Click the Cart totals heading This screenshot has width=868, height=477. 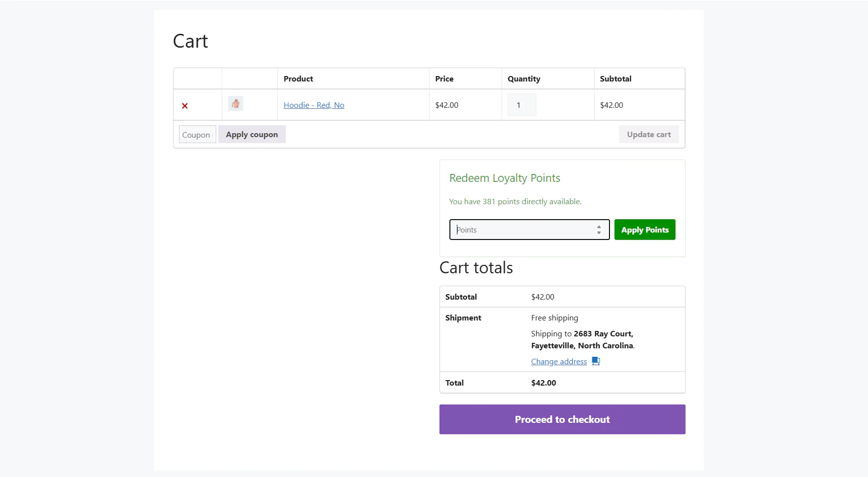[476, 268]
